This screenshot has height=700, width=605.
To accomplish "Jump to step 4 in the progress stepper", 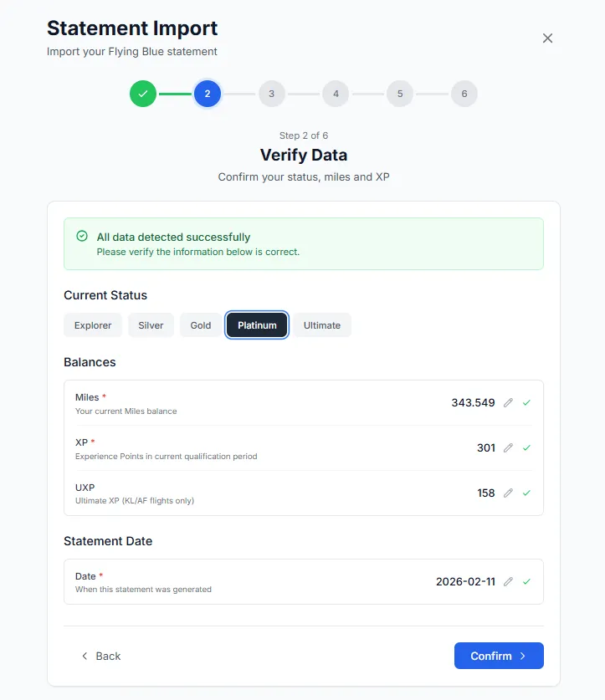I will [x=336, y=94].
